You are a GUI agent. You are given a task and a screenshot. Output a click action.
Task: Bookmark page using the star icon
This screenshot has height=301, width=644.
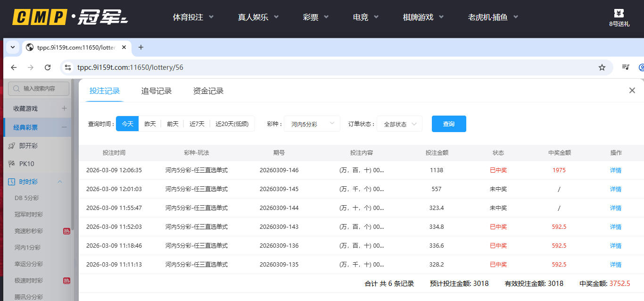[x=602, y=67]
